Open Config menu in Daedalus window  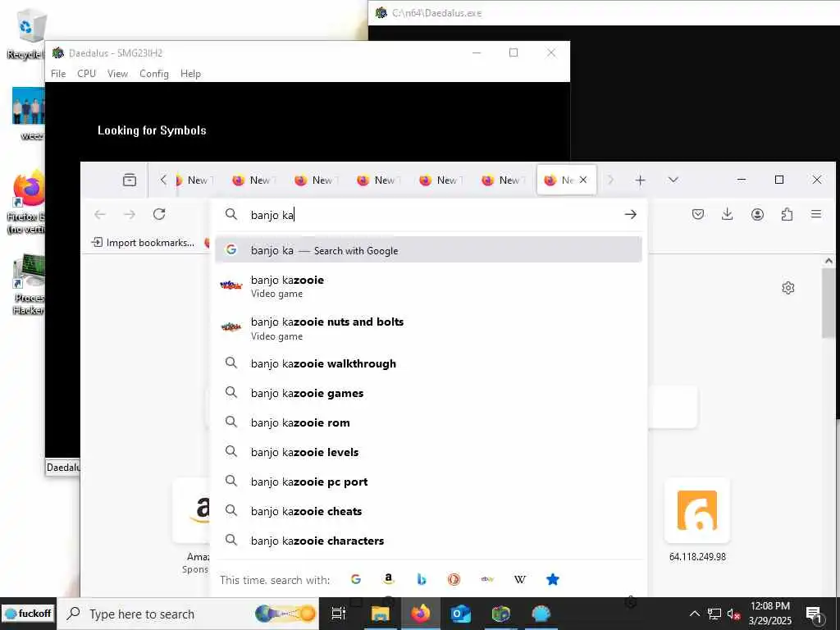point(153,73)
